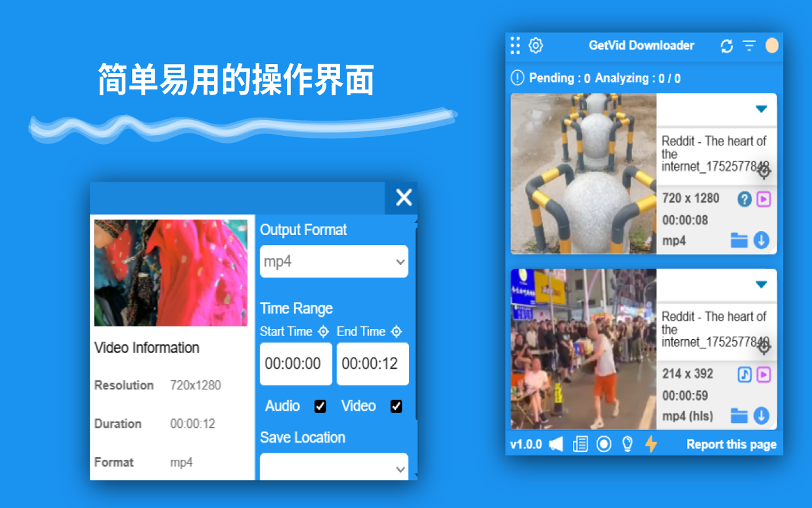812x508 pixels.
Task: Click the megaphone announcements icon in footer
Action: click(556, 444)
